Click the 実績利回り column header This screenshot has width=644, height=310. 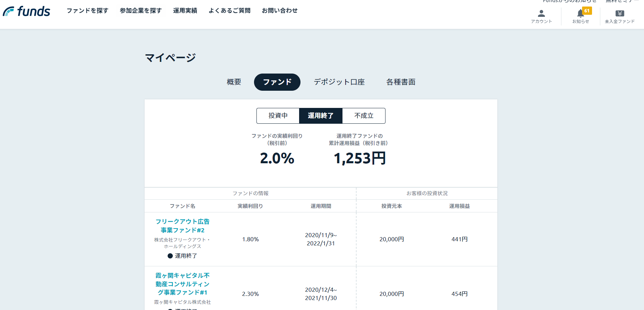(250, 206)
